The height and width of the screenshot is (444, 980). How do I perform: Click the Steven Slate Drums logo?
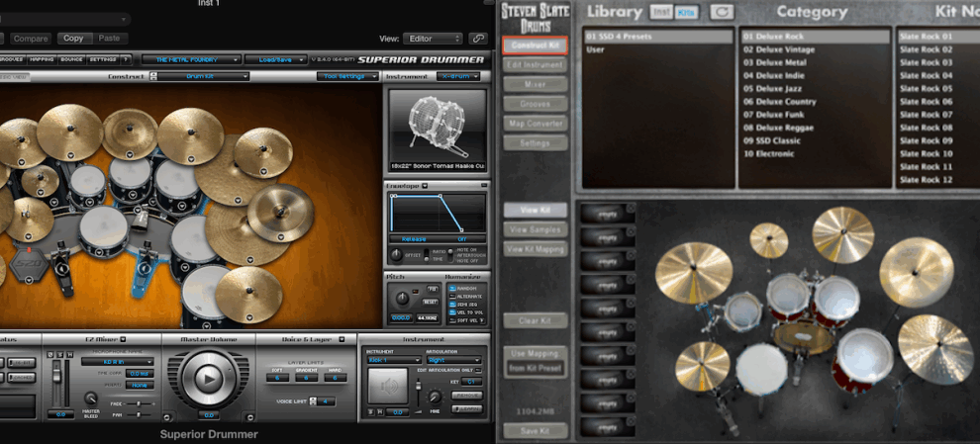pos(535,17)
